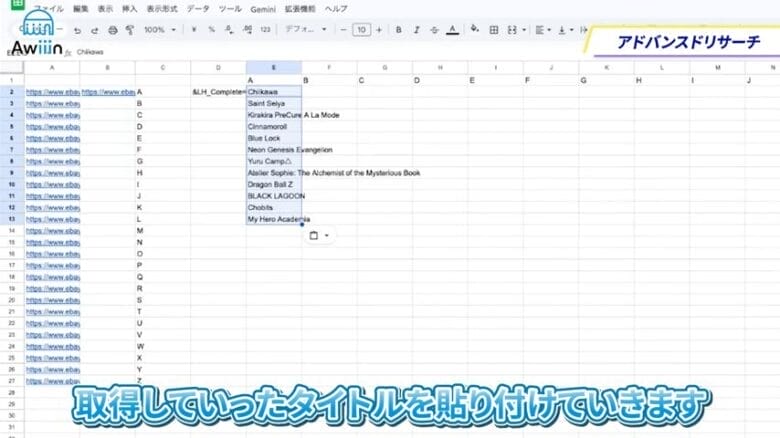Select the My Hero Academia cell
Viewport: 780px width, 438px height.
click(x=274, y=219)
